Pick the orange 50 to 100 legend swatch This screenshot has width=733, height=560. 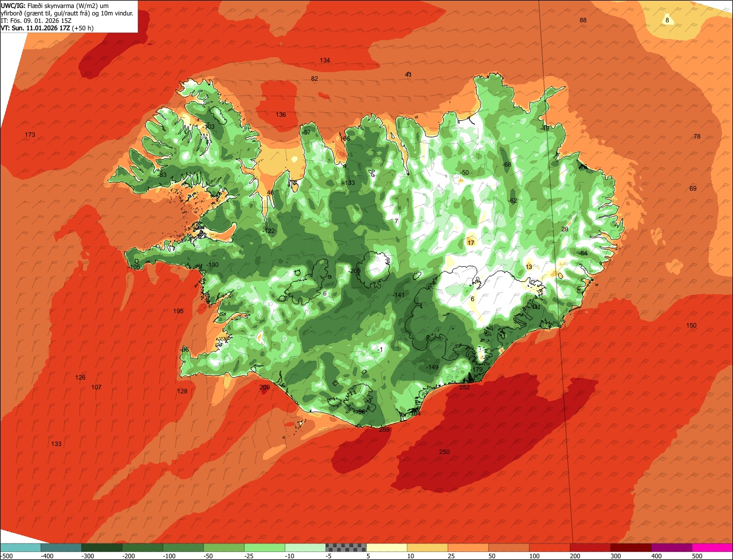[509, 548]
